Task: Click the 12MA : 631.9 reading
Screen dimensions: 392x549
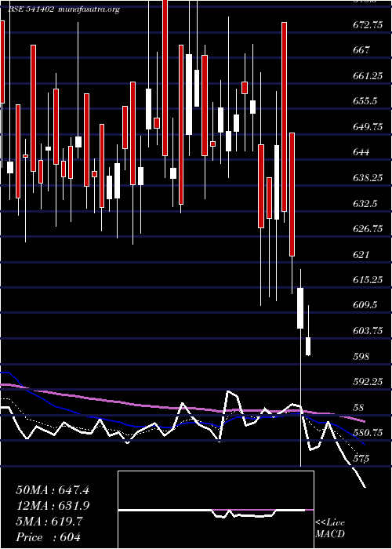Action: [x=53, y=506]
